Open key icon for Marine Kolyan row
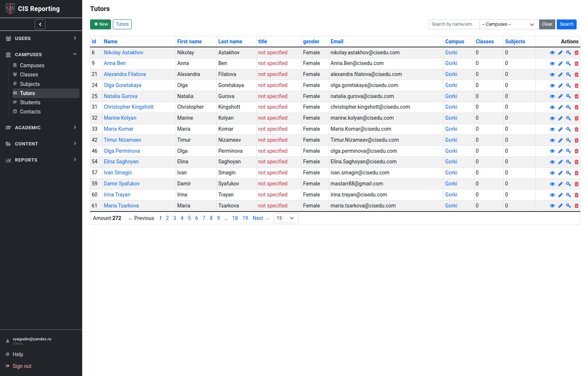This screenshot has width=588, height=376. 569,118
